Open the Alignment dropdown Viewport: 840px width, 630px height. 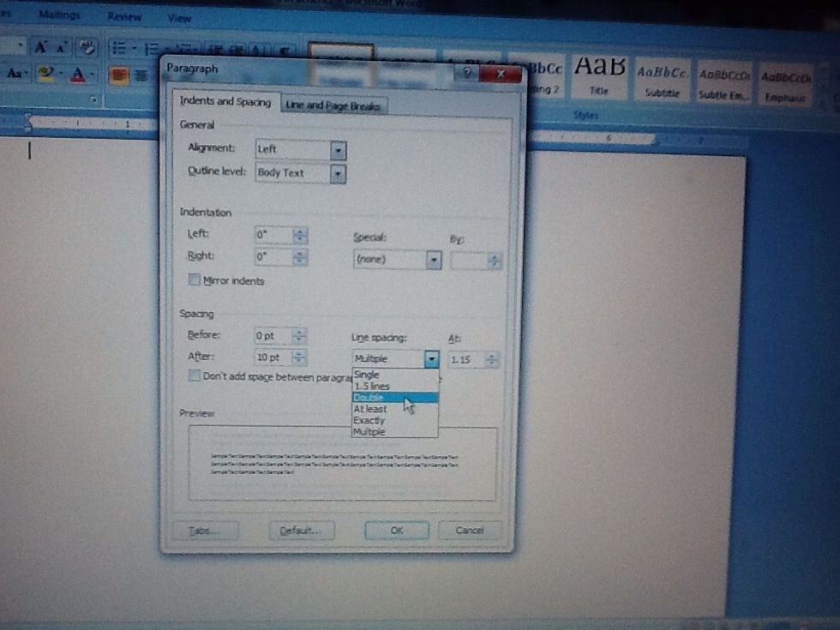tap(338, 149)
